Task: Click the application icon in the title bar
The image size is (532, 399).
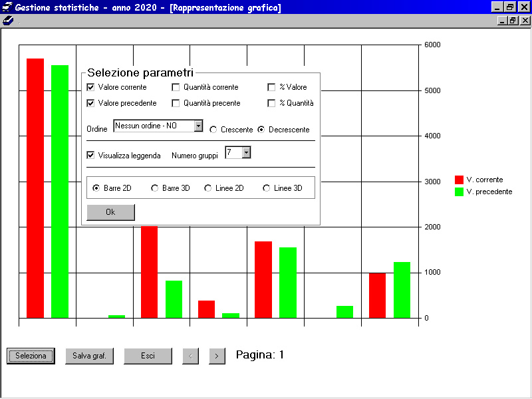Action: point(7,7)
